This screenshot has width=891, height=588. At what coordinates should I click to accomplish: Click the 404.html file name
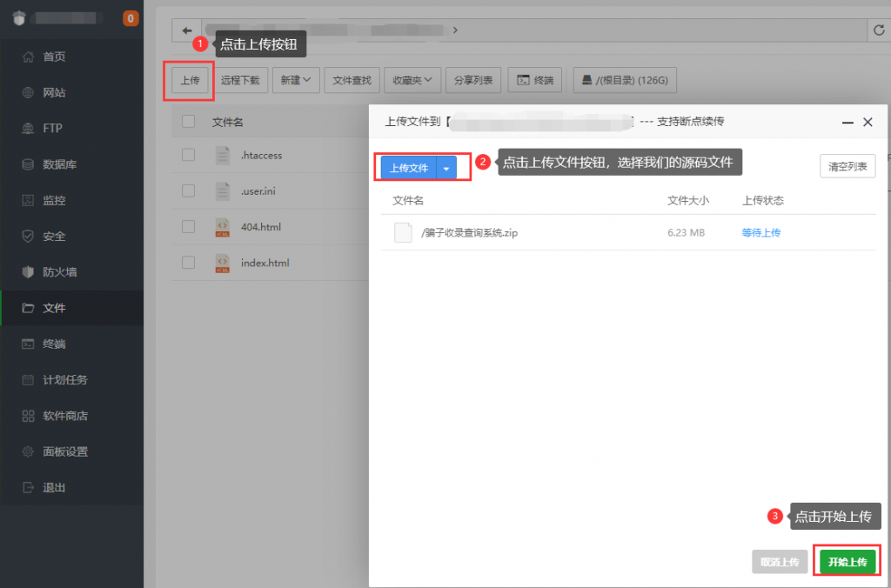pos(261,227)
